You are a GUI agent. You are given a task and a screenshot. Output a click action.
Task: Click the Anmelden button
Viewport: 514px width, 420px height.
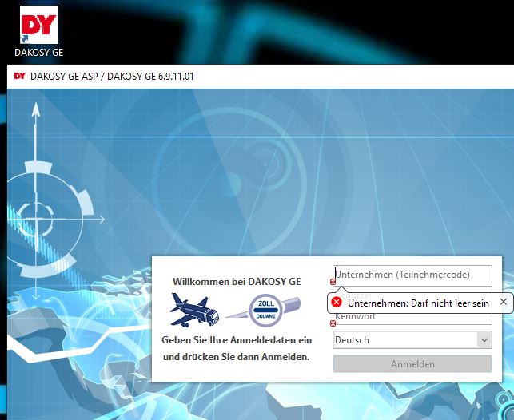(412, 363)
